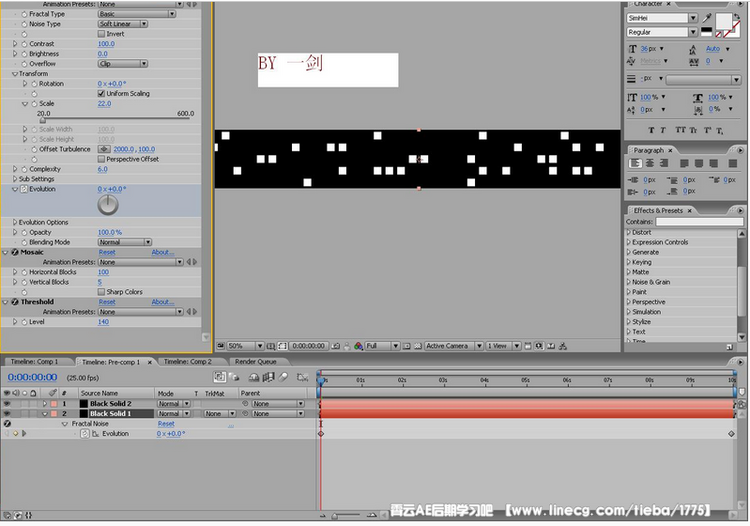Open the composition flowchart view icon
This screenshot has height=526, width=750.
[563, 346]
